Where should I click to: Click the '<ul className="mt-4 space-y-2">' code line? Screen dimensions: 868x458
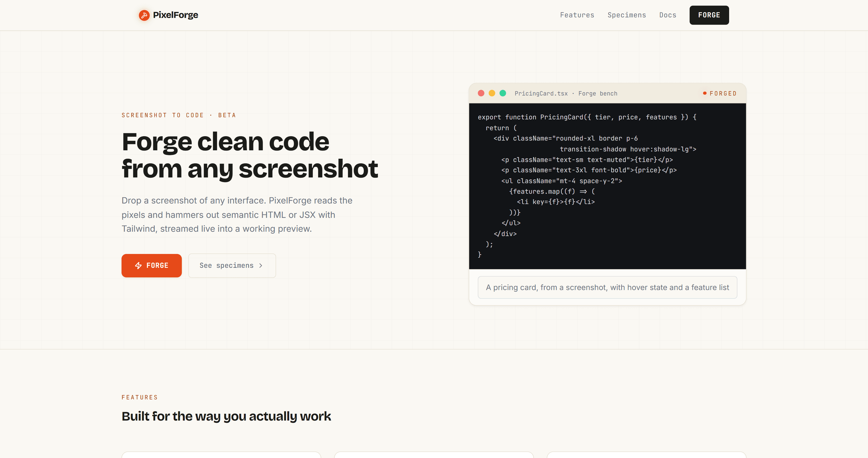click(x=562, y=181)
